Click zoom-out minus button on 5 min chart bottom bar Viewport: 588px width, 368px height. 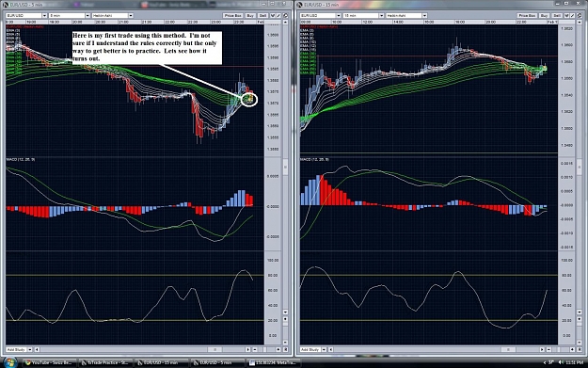[255, 349]
